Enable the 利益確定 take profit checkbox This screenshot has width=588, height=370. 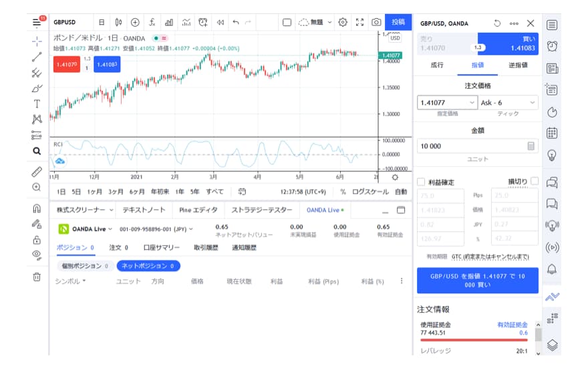(421, 182)
